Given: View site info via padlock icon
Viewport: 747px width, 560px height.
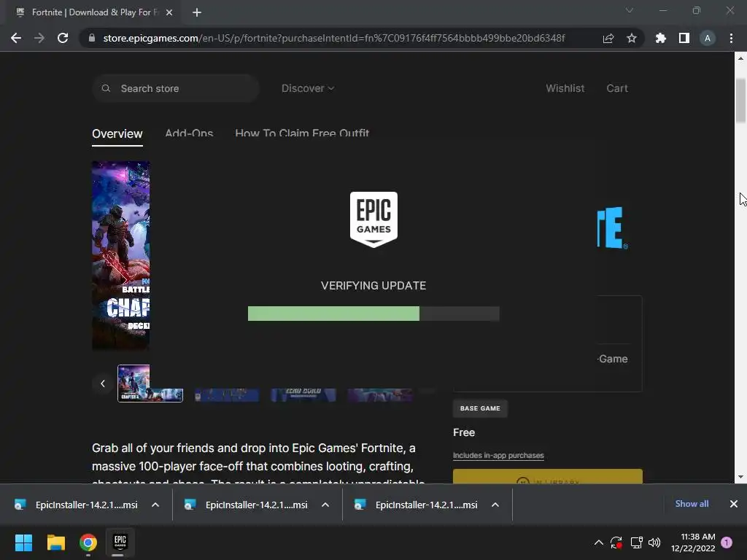Looking at the screenshot, I should (92, 38).
